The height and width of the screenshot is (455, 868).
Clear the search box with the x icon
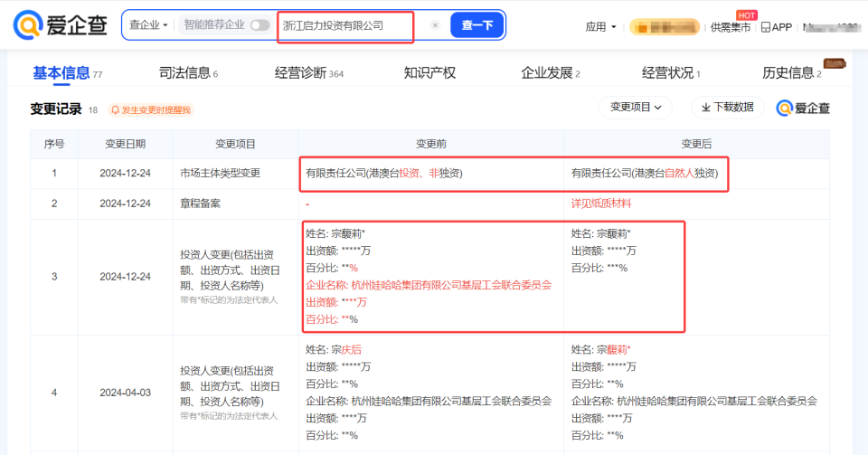click(x=435, y=25)
